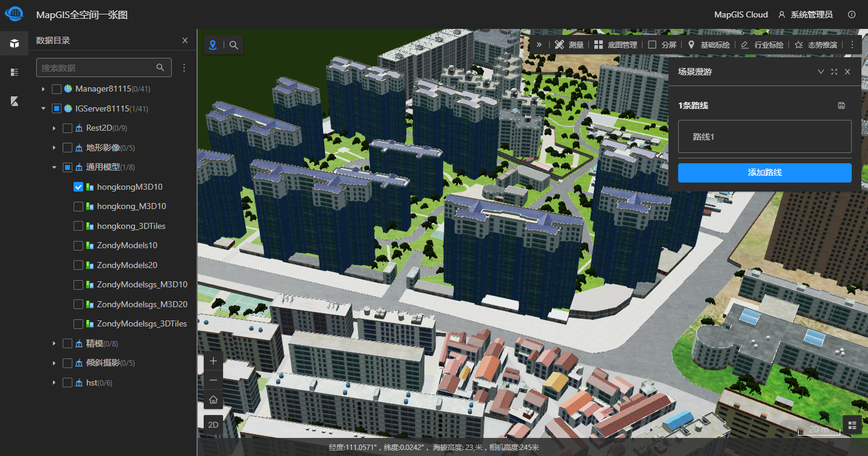Click the MapGIS全空间一张图 title
The image size is (868, 456).
pos(82,14)
